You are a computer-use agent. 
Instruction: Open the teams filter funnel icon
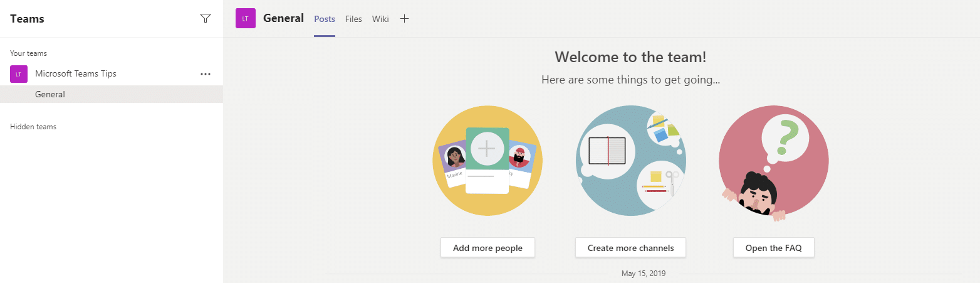pos(206,19)
